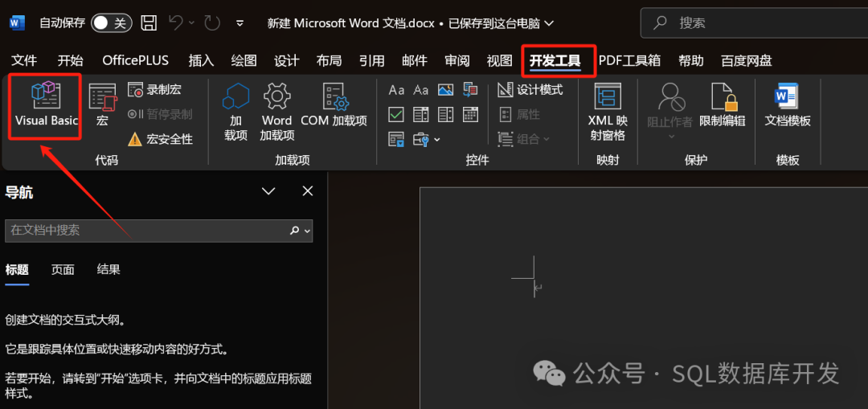Screen dimensions: 868x409
Task: Open the 文件 menu tab
Action: coord(24,60)
